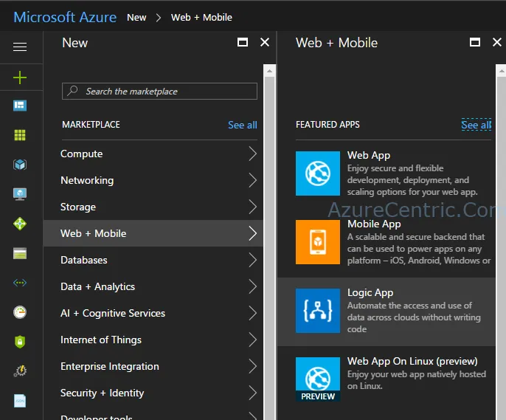Click the green plus New resource icon
This screenshot has height=420, width=506.
[20, 78]
